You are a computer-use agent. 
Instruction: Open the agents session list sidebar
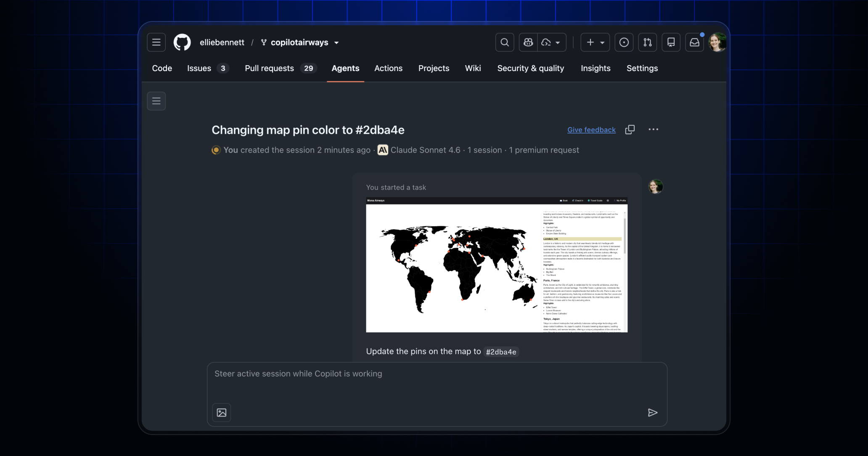click(x=156, y=101)
